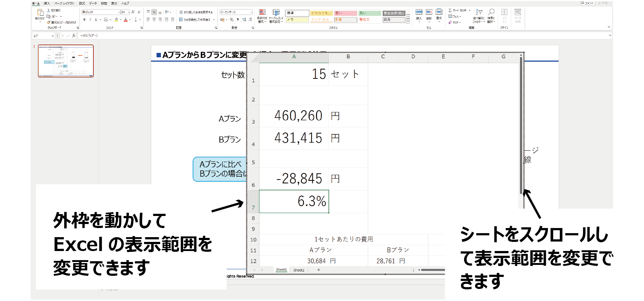Apply percent style with the % icon
The image size is (644, 301).
(x=232, y=20)
